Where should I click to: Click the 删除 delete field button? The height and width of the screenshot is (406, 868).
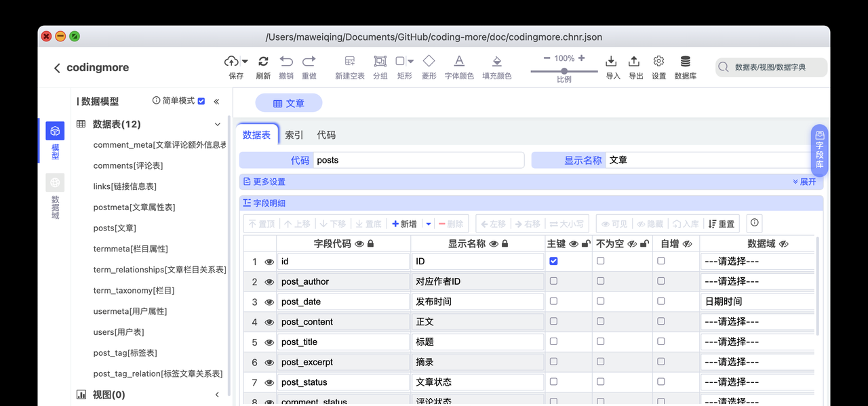452,223
